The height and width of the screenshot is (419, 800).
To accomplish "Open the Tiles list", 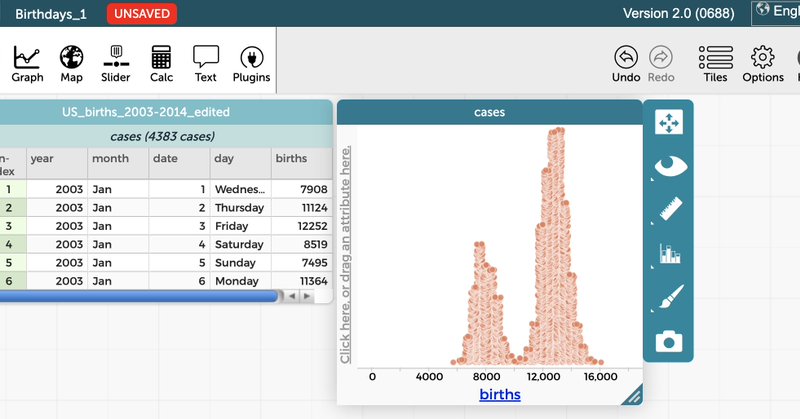I will [x=715, y=64].
